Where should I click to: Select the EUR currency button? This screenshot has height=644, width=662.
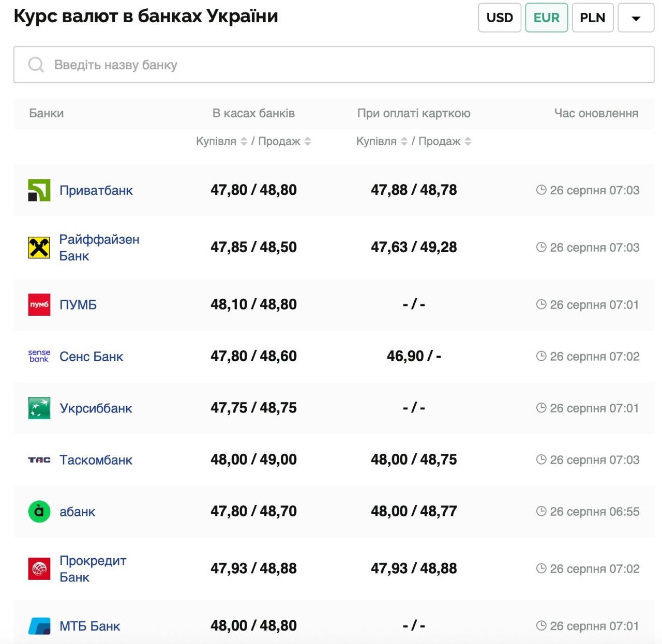[x=547, y=18]
